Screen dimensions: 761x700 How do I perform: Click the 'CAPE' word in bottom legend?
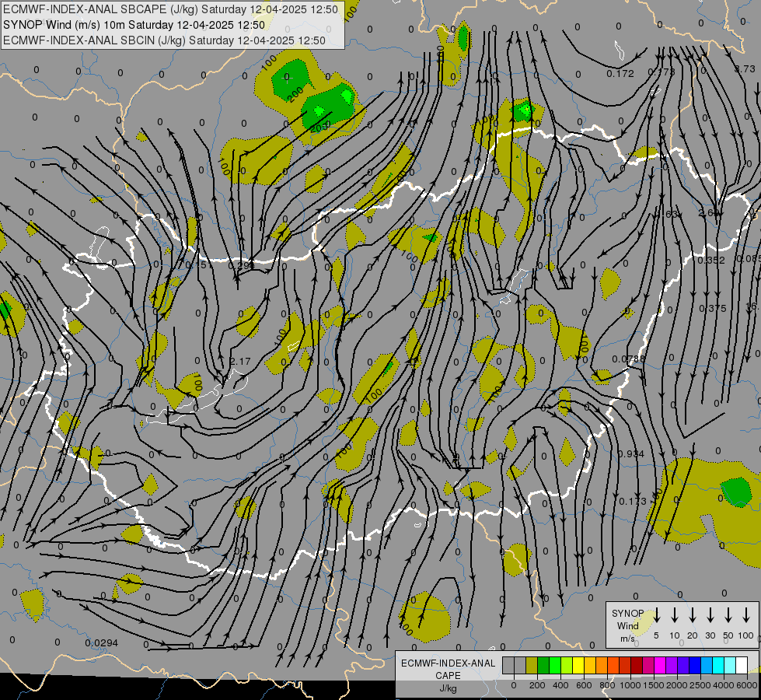pos(448,676)
